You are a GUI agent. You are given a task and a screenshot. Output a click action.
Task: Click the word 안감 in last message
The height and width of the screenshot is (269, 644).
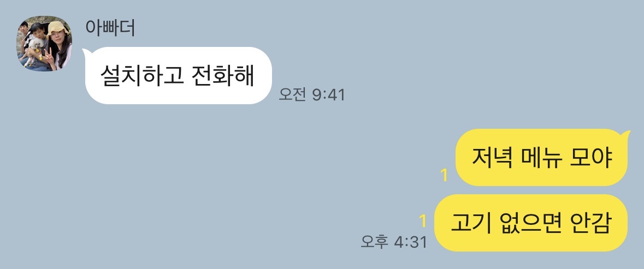pyautogui.click(x=590, y=223)
